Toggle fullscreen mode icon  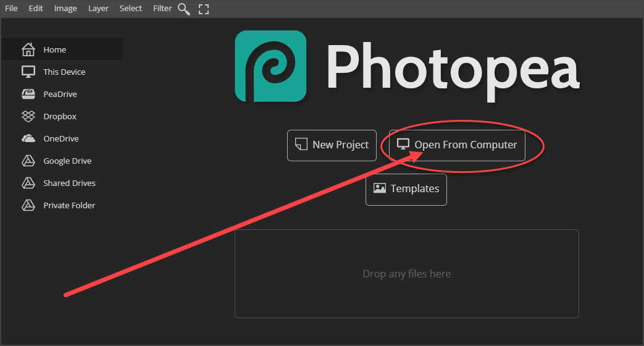tap(204, 9)
